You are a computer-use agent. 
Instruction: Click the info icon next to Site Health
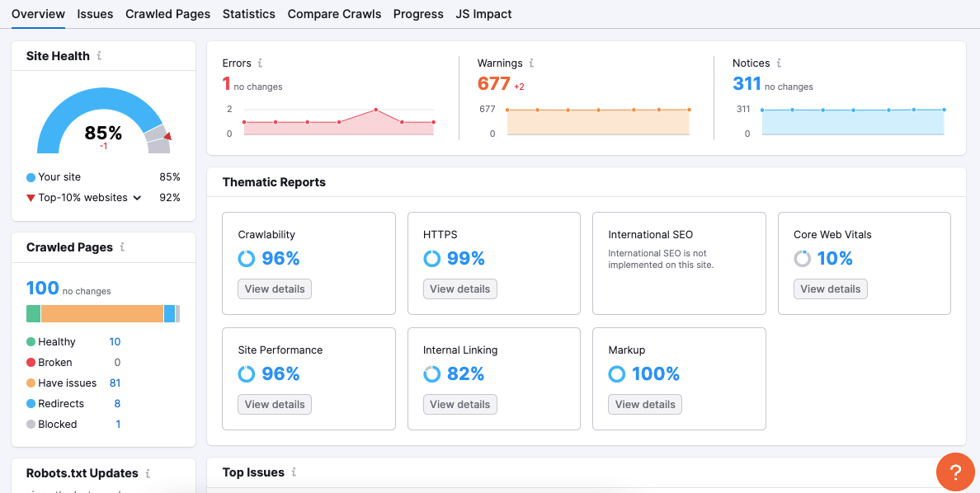pyautogui.click(x=99, y=56)
